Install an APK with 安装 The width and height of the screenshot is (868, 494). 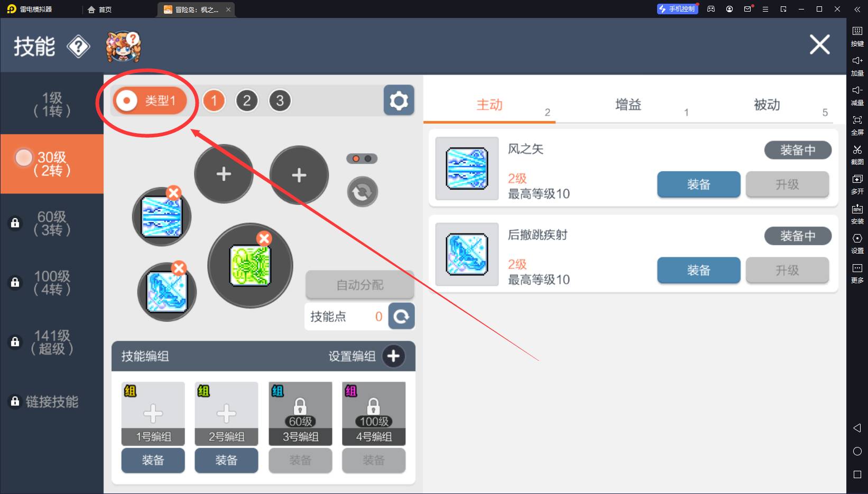[x=857, y=214]
